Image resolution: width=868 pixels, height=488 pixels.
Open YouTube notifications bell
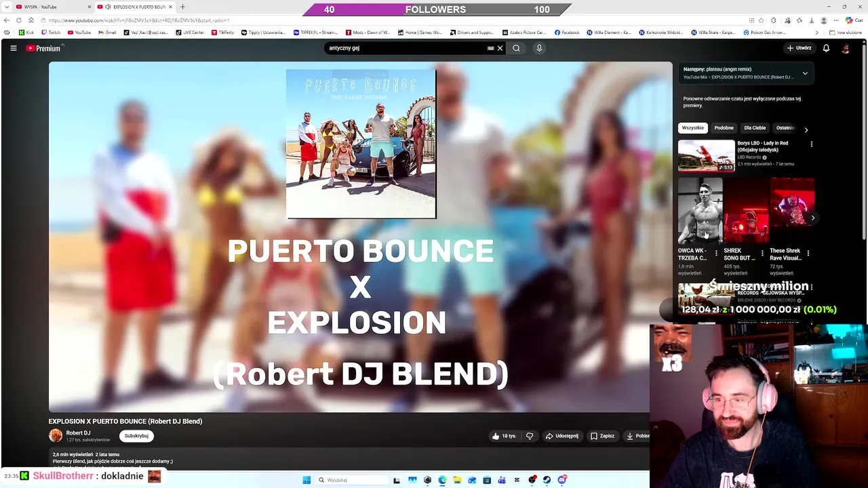826,48
